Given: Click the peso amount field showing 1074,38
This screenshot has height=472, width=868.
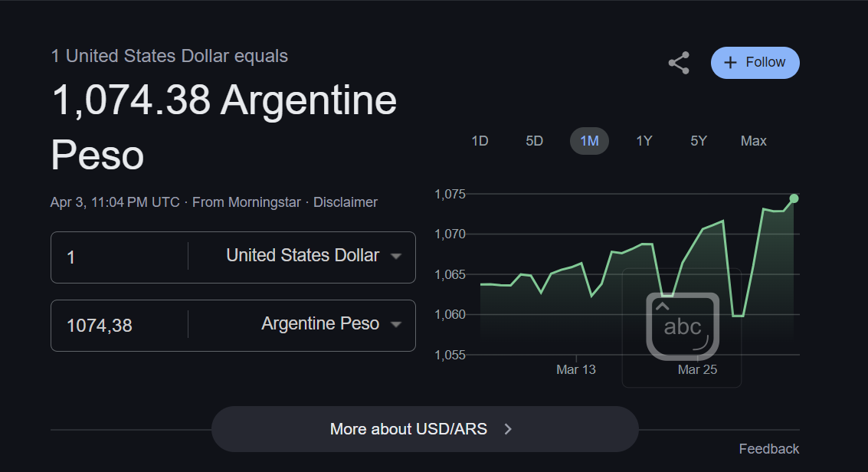Looking at the screenshot, I should [x=119, y=326].
